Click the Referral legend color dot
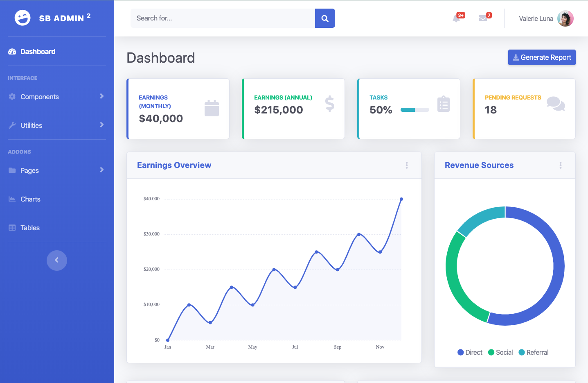This screenshot has width=588, height=383. coord(522,352)
